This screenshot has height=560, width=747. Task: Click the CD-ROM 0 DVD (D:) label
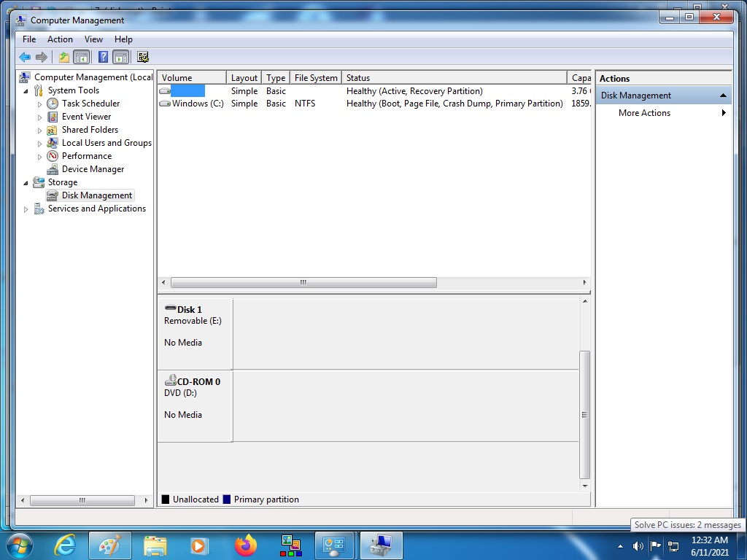point(180,393)
